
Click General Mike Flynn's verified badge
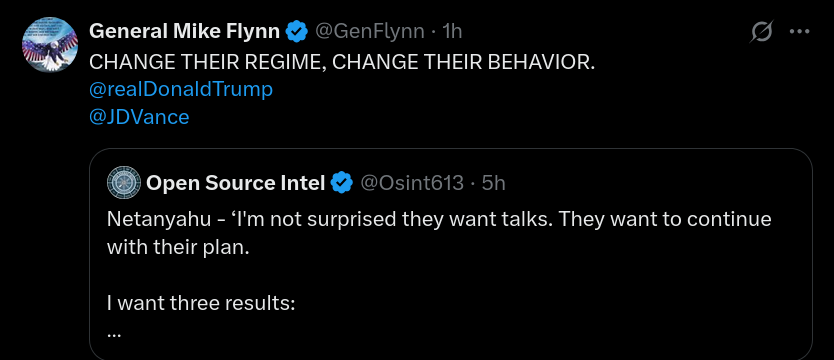(x=297, y=32)
